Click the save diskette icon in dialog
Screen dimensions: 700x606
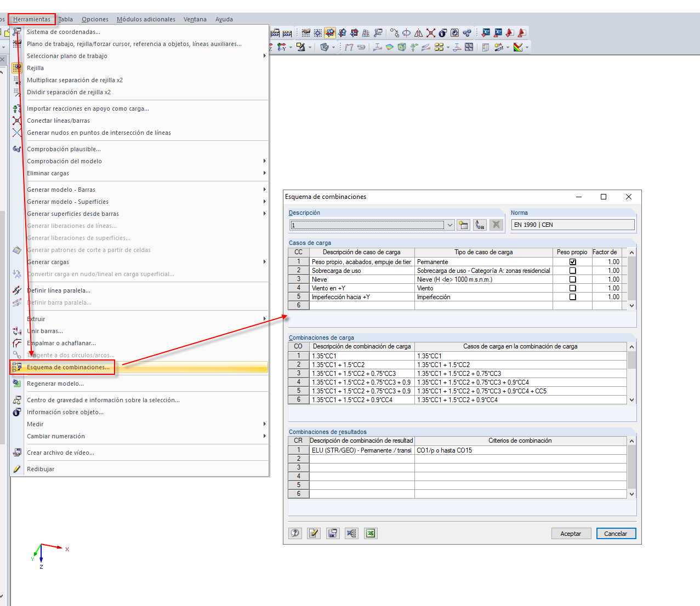[332, 533]
